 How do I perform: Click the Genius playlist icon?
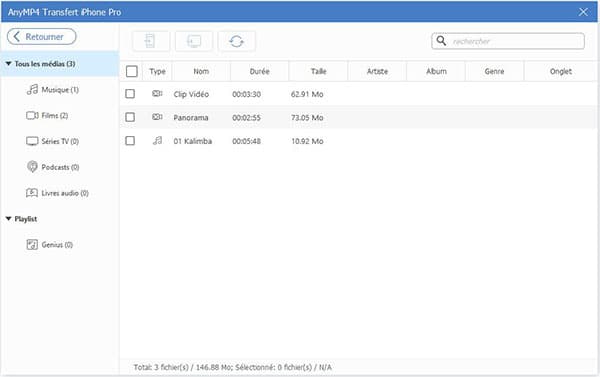(32, 245)
